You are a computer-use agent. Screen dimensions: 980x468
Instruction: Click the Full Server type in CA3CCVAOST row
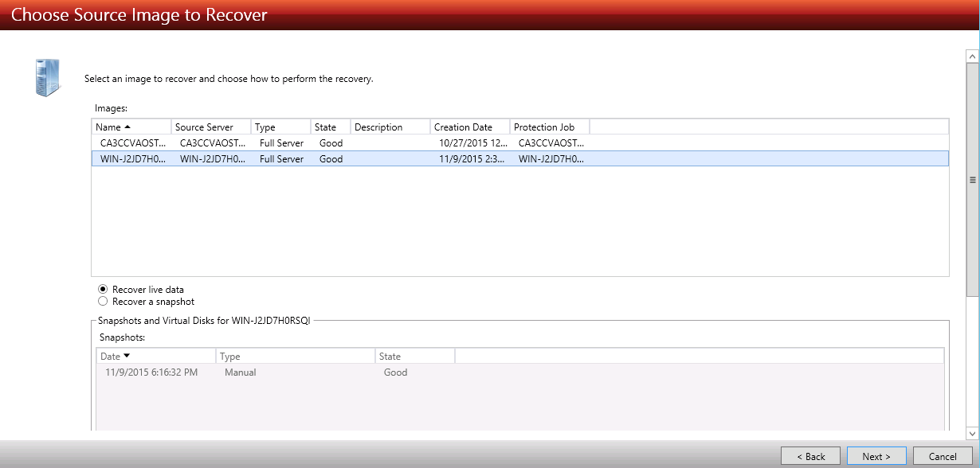point(281,143)
